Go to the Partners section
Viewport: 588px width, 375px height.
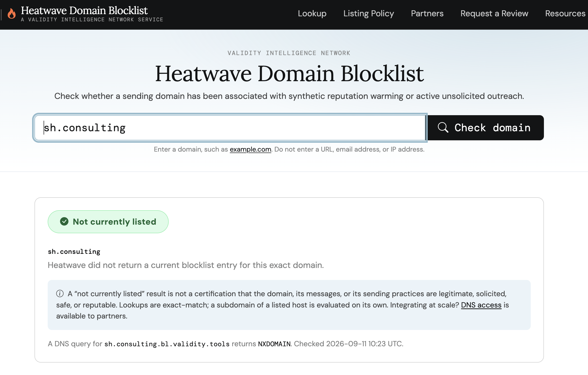(x=427, y=13)
